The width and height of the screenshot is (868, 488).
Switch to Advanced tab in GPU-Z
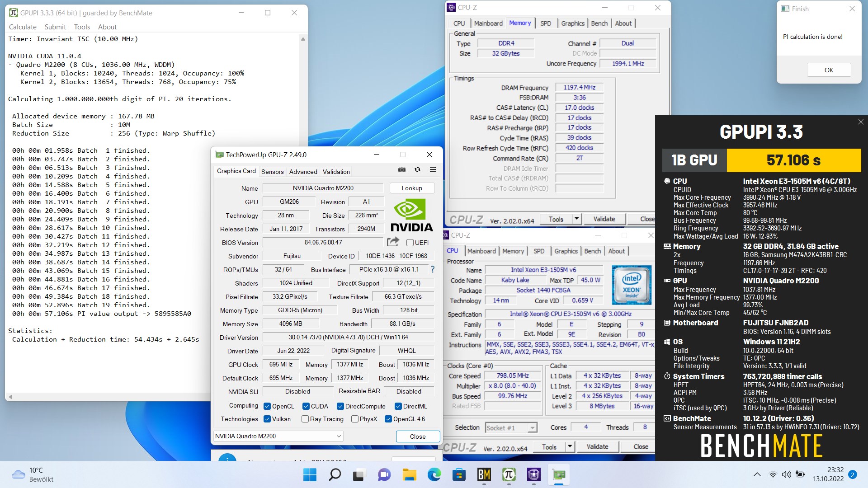coord(303,172)
